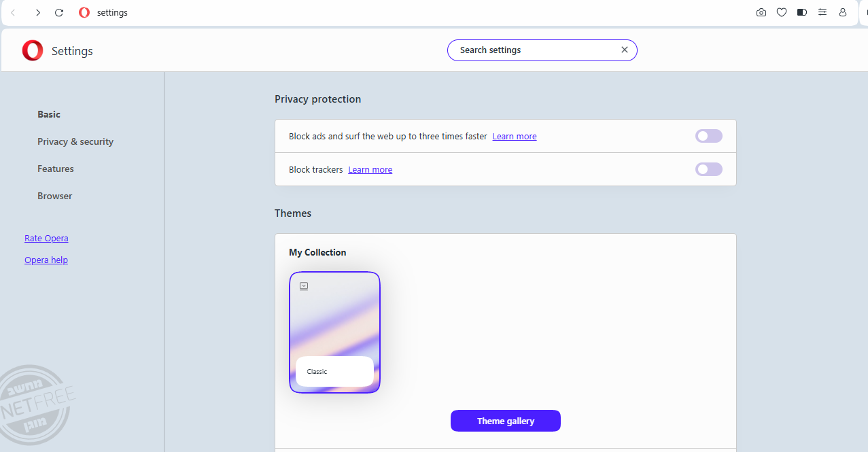Open the user profile icon
The width and height of the screenshot is (868, 452).
[x=843, y=12]
